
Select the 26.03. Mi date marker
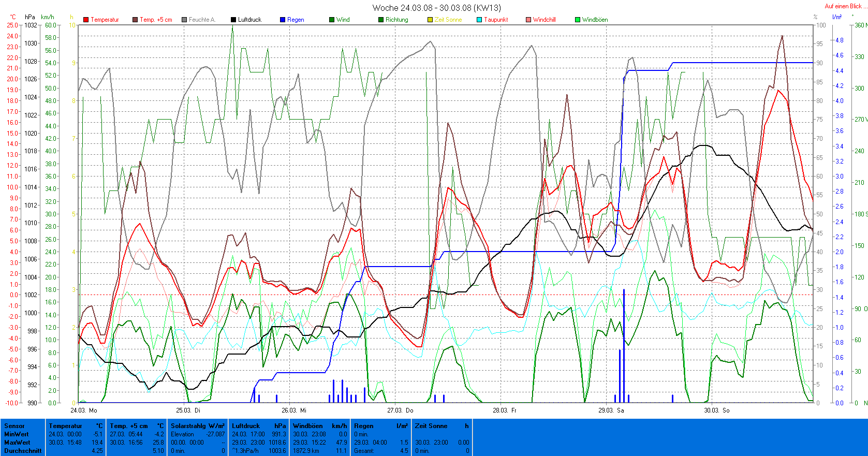coord(293,410)
